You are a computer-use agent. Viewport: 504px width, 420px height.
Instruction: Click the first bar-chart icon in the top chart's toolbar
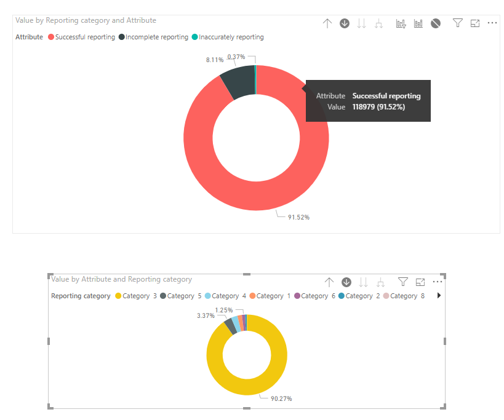click(401, 23)
